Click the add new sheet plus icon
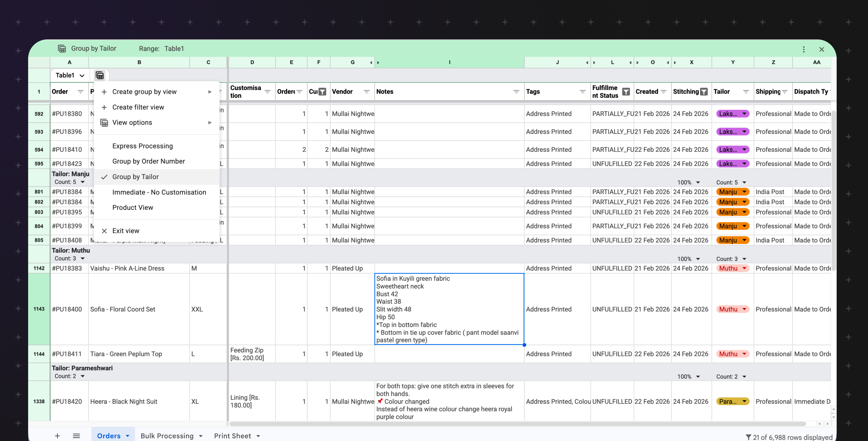Screen dimensions: 868x441 point(57,436)
